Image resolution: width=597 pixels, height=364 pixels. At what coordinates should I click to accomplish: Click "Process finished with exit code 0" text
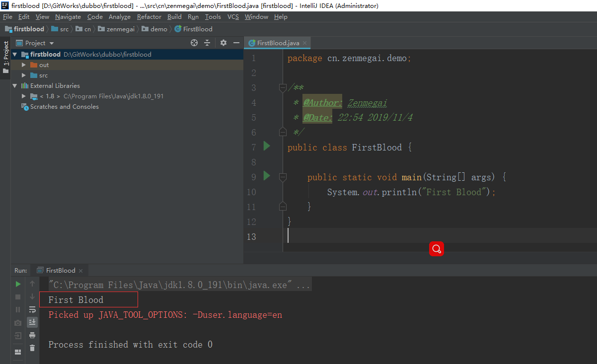pos(131,344)
